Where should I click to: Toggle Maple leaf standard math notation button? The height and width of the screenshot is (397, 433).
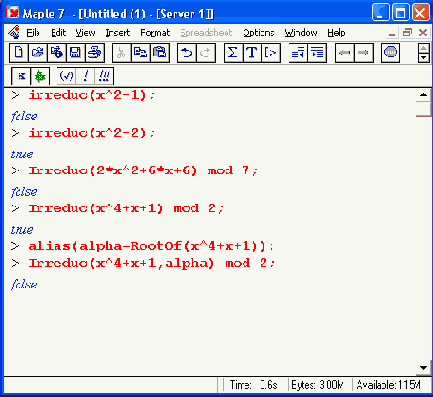coord(40,76)
